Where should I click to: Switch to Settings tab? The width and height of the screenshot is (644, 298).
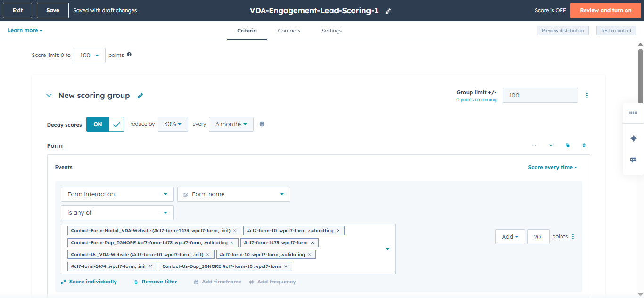point(332,31)
